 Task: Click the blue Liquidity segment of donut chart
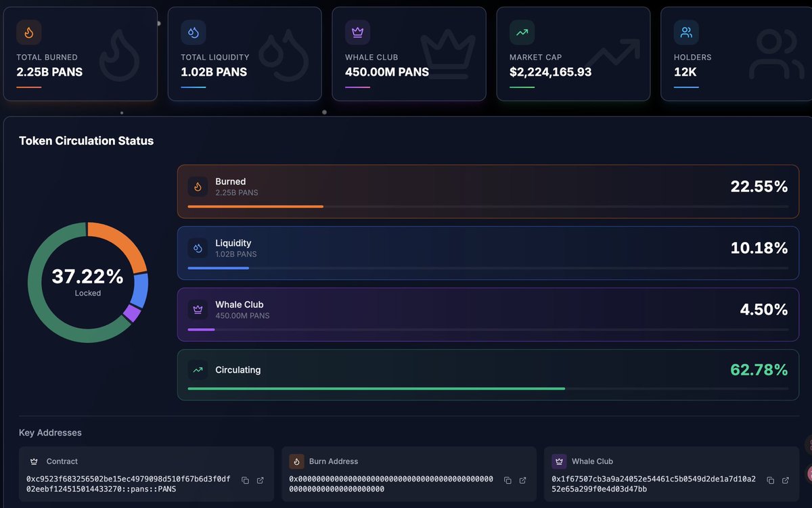coord(140,290)
